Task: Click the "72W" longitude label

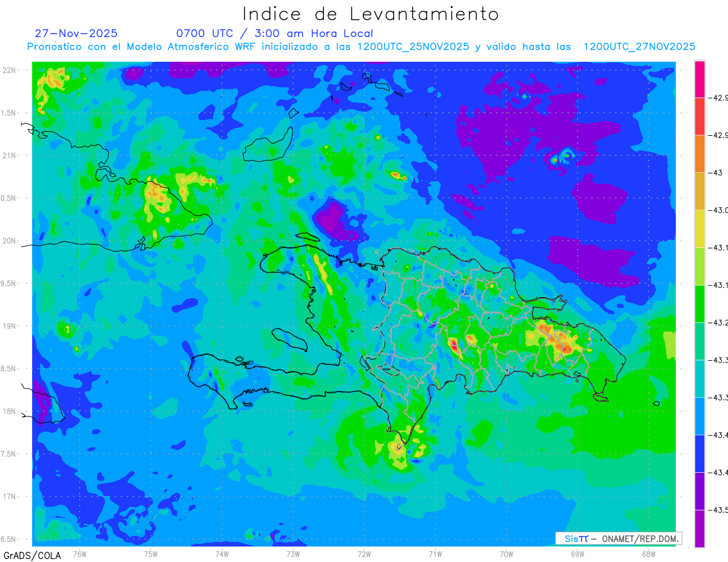Action: pos(364,554)
